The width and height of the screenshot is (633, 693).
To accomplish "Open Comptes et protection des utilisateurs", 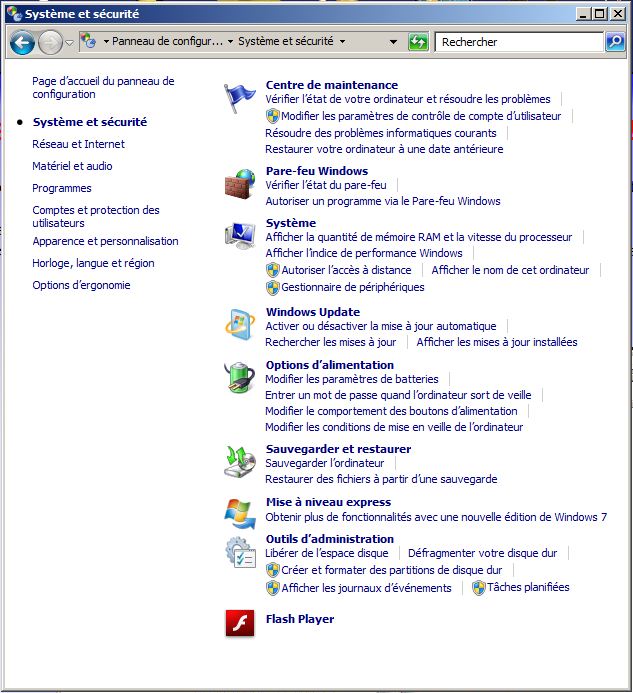I will point(95,217).
